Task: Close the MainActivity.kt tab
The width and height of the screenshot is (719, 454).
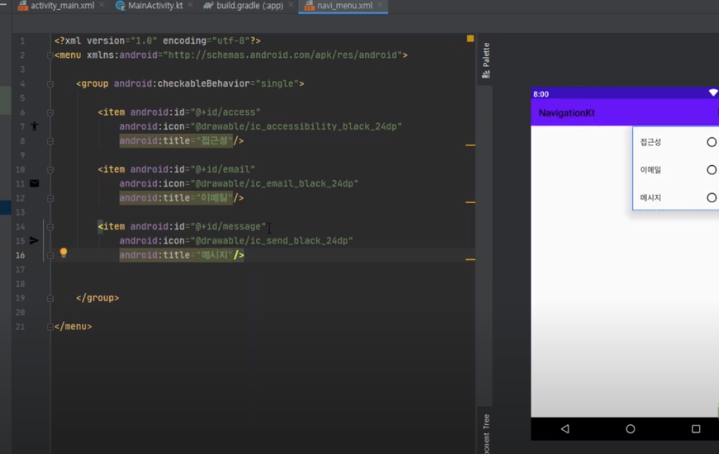Action: pos(190,5)
